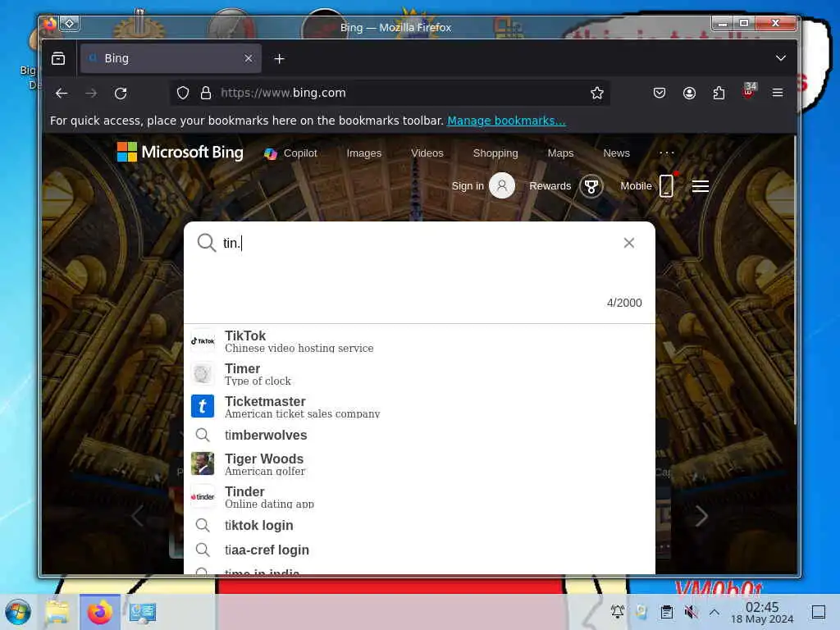Close the Bing tab
The width and height of the screenshot is (840, 630).
249,58
